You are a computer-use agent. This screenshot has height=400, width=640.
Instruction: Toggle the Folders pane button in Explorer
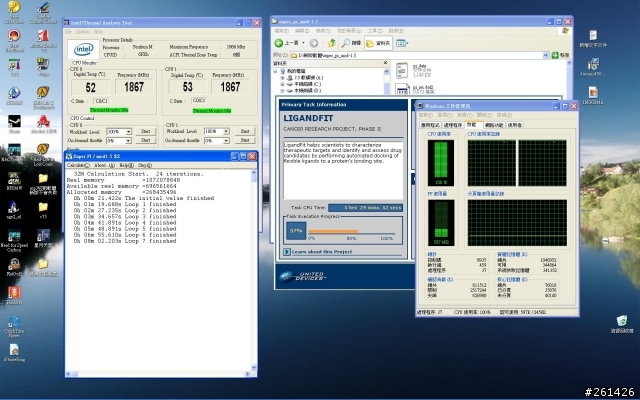(x=378, y=43)
